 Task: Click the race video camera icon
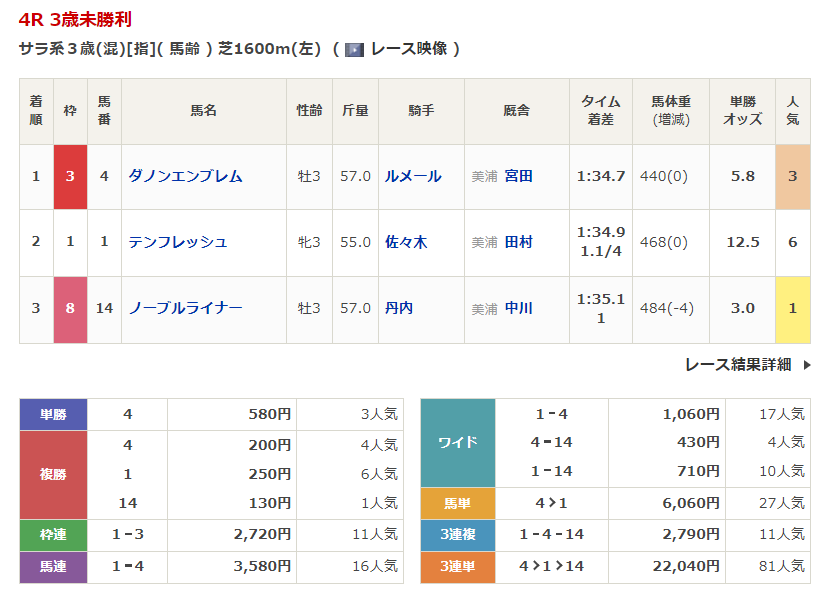354,49
